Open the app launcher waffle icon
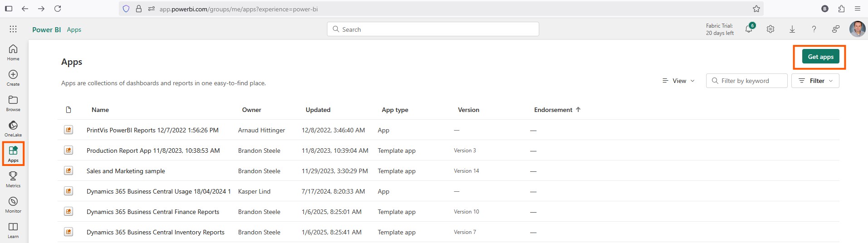This screenshot has height=243, width=868. 13,29
